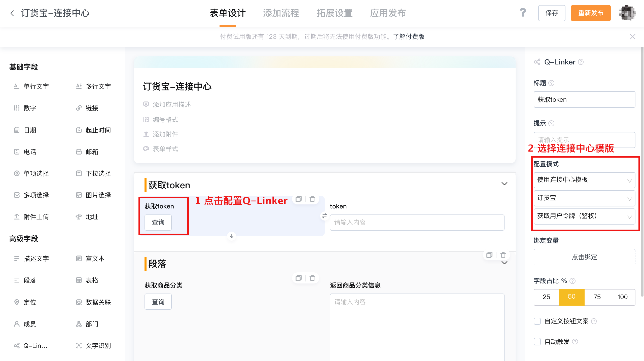
Task: Add a 单项选择 field
Action: [x=31, y=173]
